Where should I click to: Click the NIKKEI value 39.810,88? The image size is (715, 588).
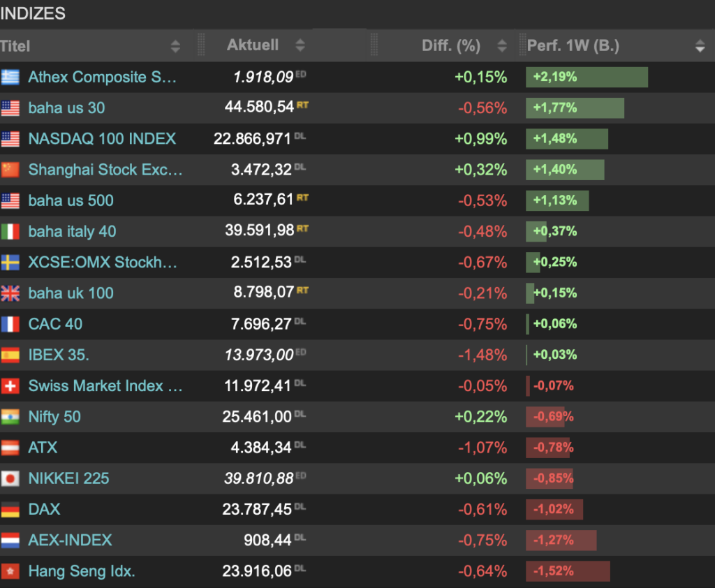[x=258, y=478]
